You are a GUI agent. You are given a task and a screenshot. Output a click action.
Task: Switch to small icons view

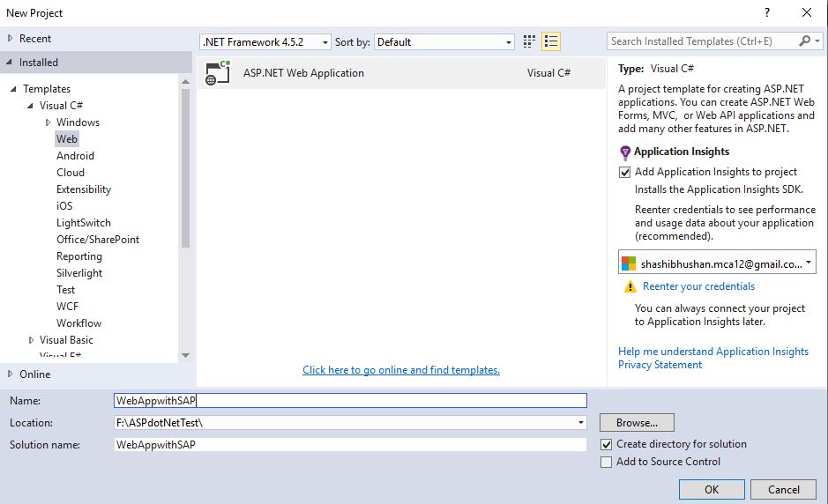tap(529, 41)
